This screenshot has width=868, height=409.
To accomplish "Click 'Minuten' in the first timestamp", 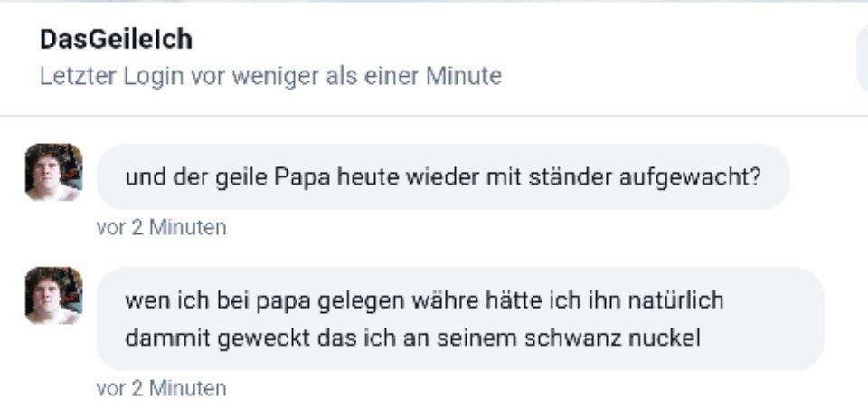I will 188,227.
